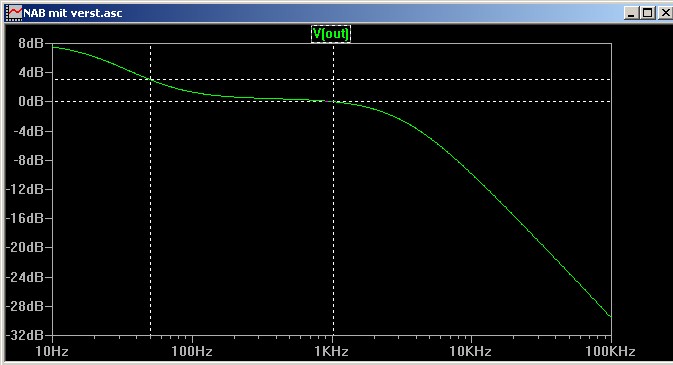Click the 10KHz horizontal axis label
673x365 pixels.
click(470, 351)
